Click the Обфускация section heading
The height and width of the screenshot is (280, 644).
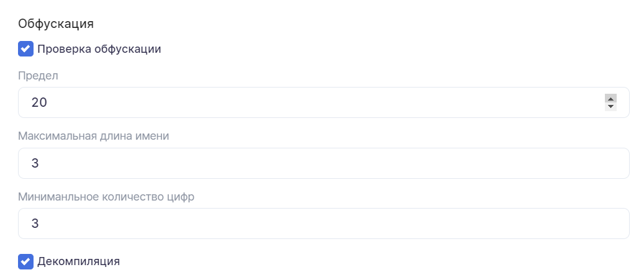56,24
